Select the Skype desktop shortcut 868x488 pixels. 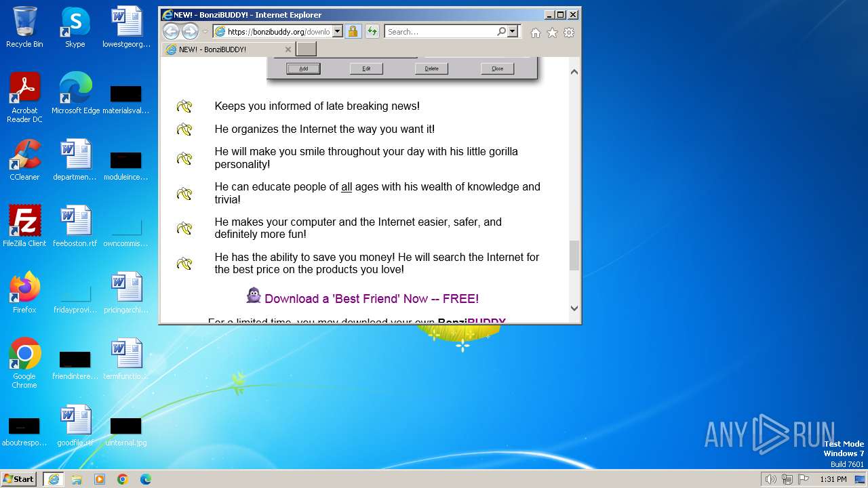tap(75, 27)
